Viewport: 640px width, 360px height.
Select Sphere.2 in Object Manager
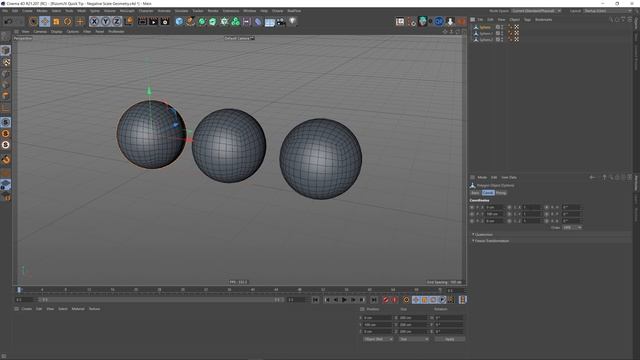[486, 40]
